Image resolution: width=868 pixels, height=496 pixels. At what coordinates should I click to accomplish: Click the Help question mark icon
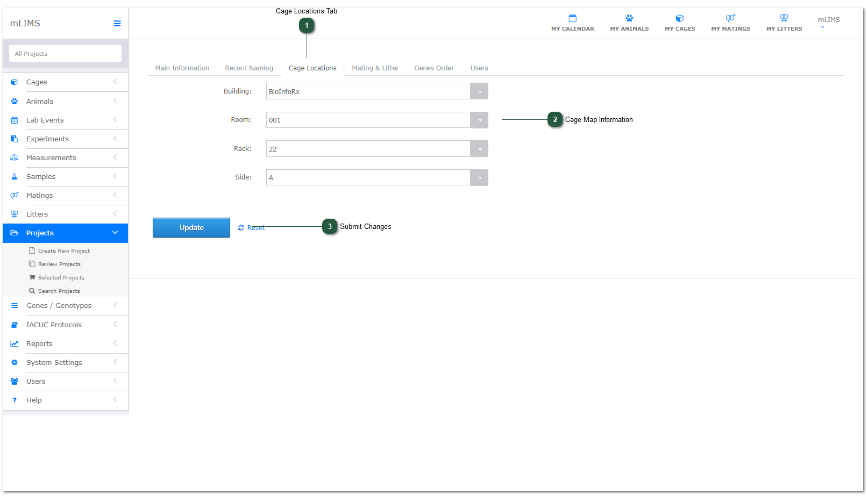[x=15, y=400]
